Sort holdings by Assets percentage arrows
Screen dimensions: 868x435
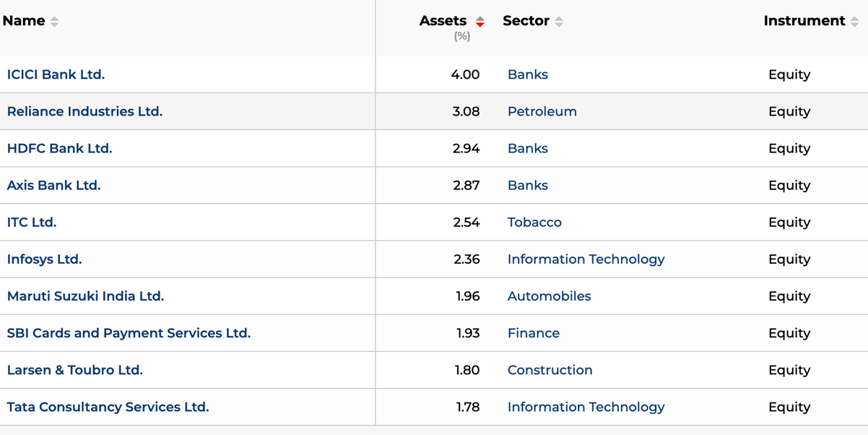[480, 22]
